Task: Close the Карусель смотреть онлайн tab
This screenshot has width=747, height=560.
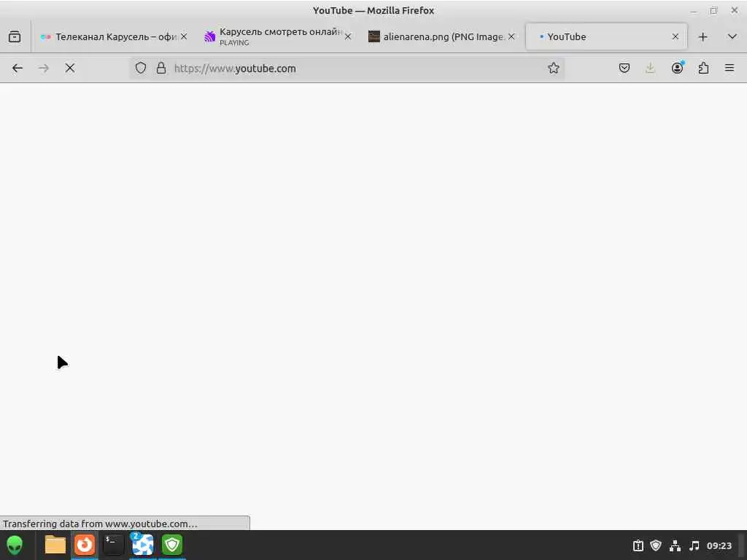Action: (x=348, y=36)
